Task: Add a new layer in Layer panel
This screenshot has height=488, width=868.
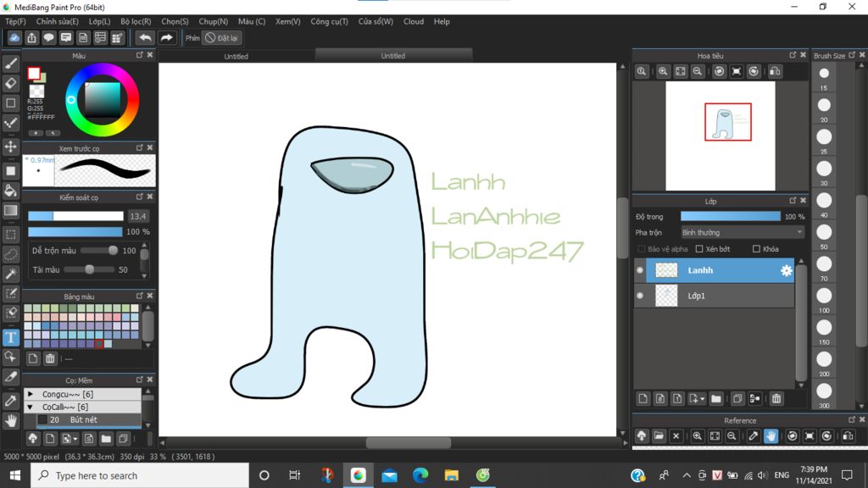Action: coord(643,398)
